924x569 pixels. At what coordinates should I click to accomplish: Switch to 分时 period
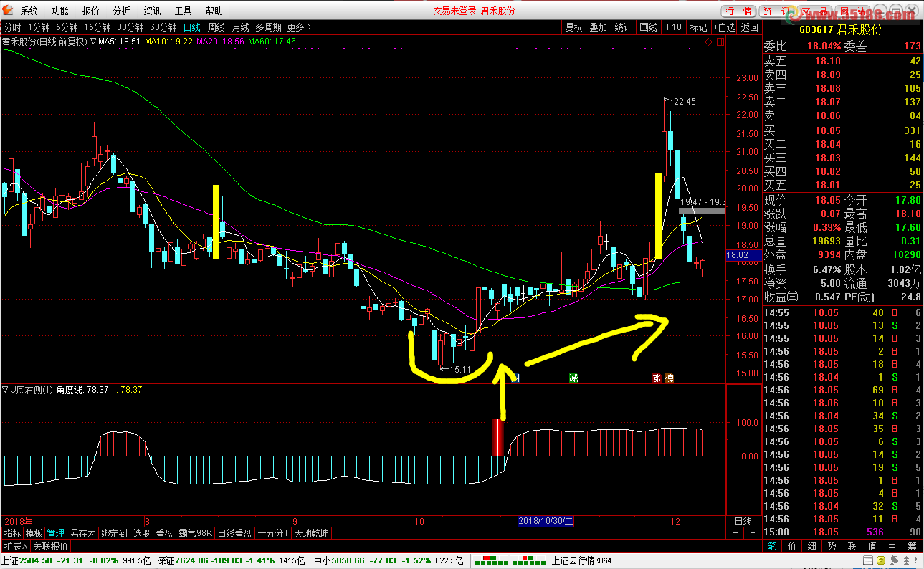click(x=12, y=27)
